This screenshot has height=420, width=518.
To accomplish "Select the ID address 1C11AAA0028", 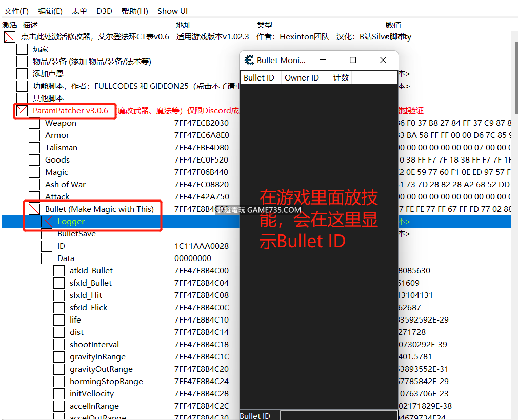I will point(202,246).
